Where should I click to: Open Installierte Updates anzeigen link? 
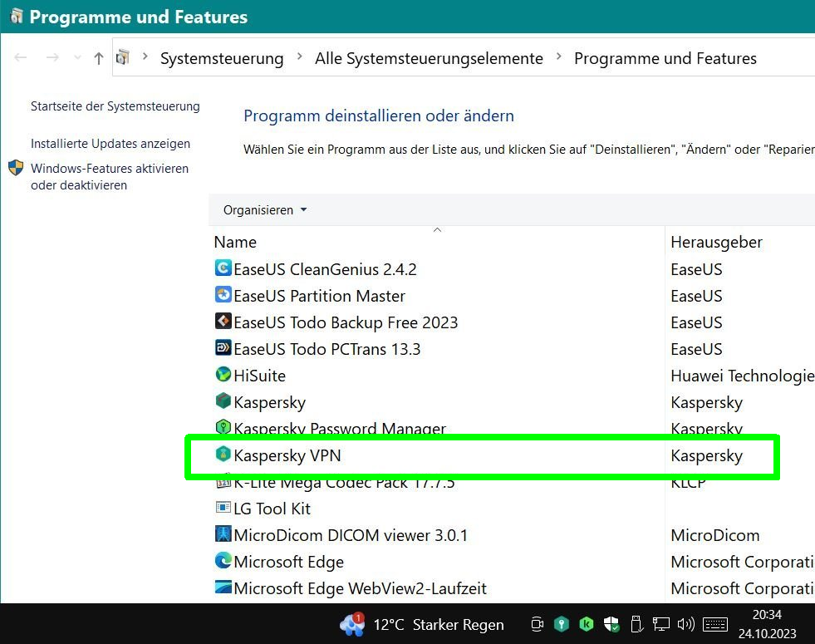tap(110, 144)
